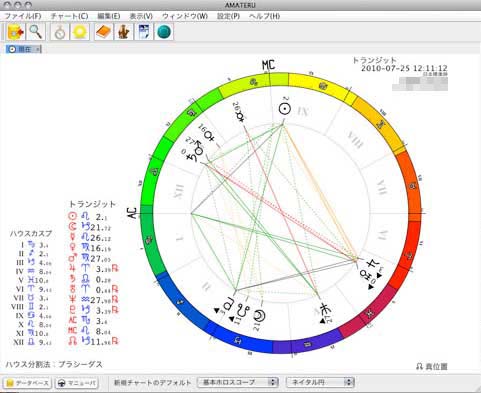This screenshot has height=393, width=481.
Task: Close the 現在 tab with its x
Action: [x=38, y=49]
